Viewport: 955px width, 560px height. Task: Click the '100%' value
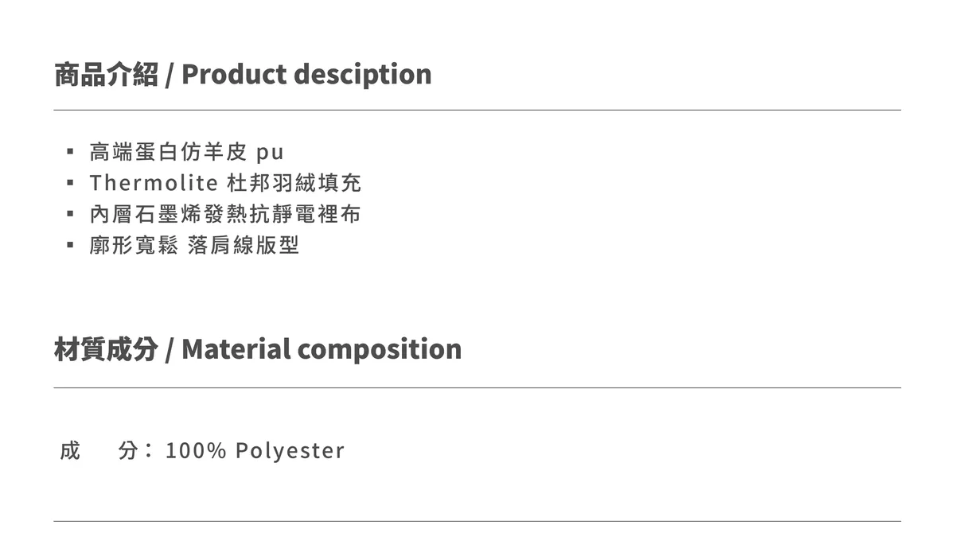pos(196,450)
